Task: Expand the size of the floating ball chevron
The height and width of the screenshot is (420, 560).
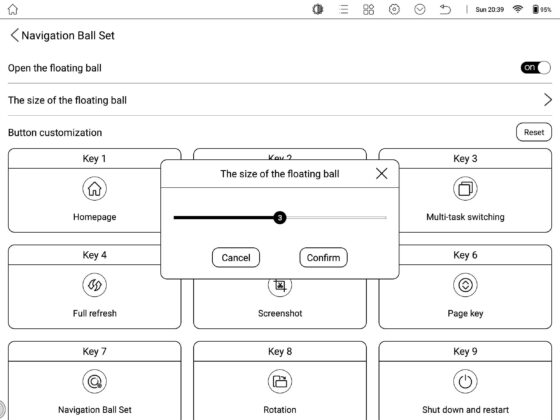Action: tap(548, 100)
